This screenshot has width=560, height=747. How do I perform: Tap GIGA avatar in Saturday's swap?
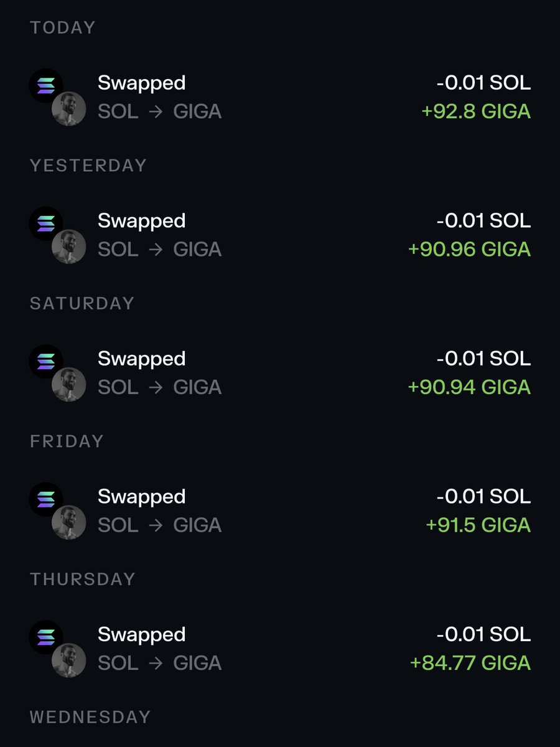coord(68,385)
